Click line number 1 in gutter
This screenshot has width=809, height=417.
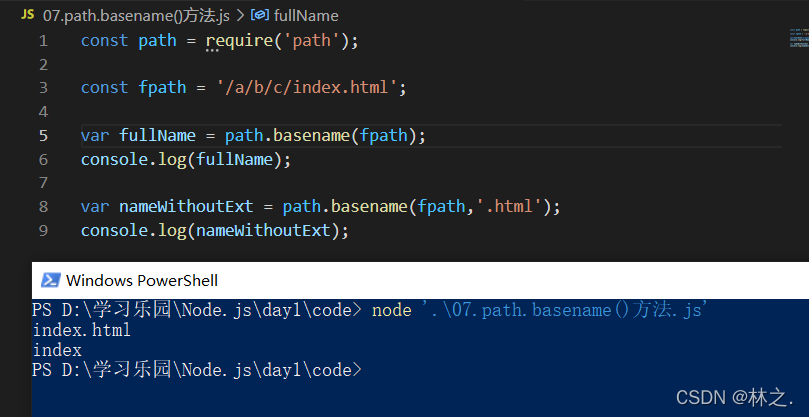click(x=43, y=41)
